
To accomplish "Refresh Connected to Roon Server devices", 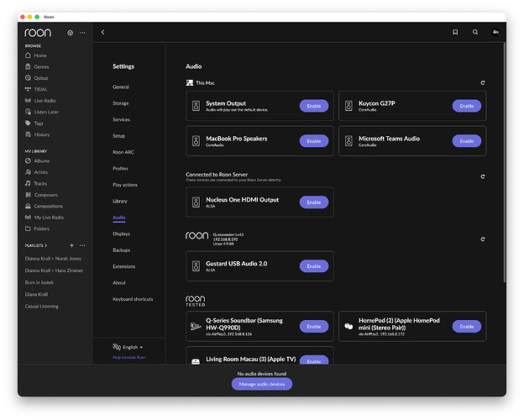I will tap(483, 176).
